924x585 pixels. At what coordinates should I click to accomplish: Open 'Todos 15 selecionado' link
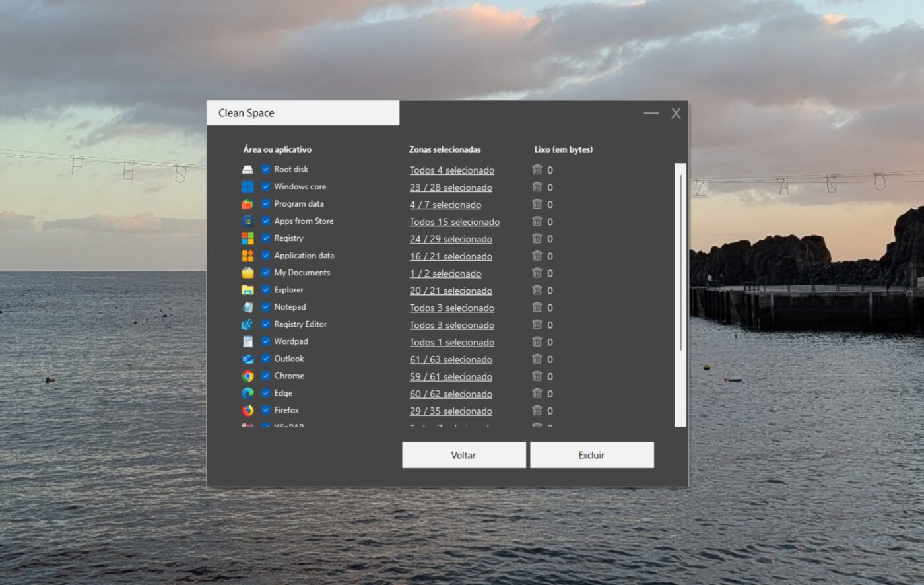454,222
